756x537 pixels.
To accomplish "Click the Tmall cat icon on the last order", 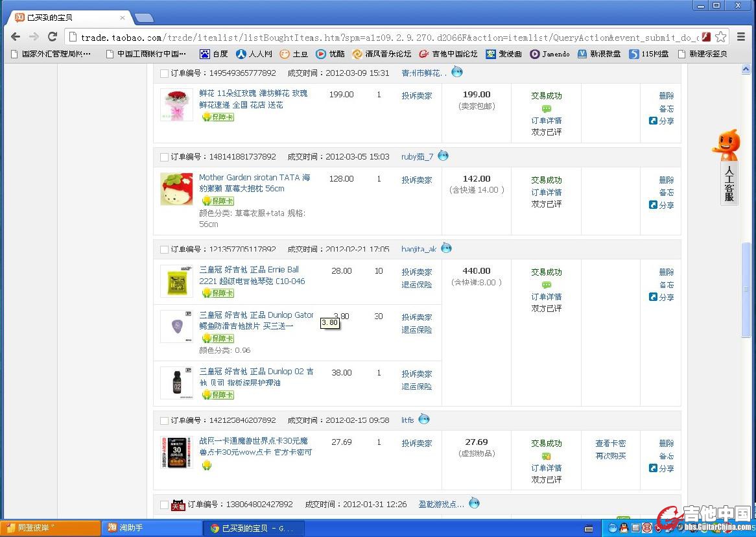I will point(178,504).
